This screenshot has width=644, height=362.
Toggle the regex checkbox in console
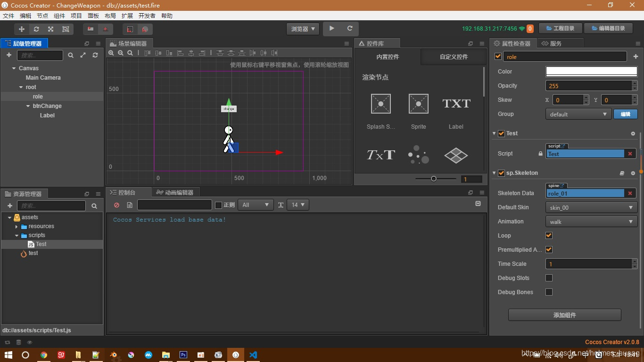(x=218, y=205)
